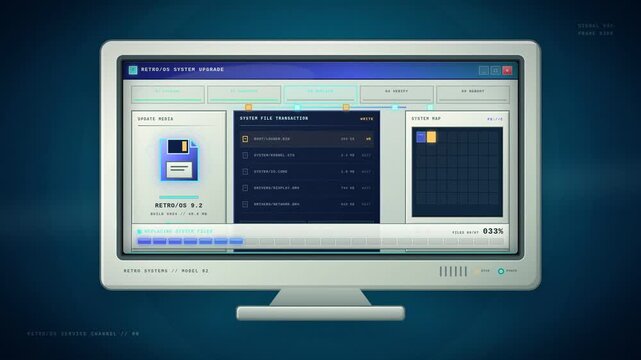Click the file icon beside DRIVERS/DISPLAY.DRV
Screen dimensions: 641x360
tap(245, 188)
